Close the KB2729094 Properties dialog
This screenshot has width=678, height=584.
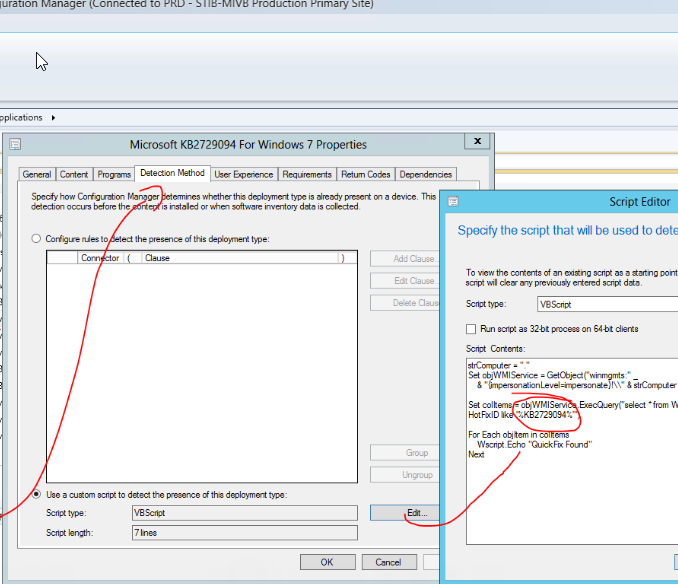477,141
